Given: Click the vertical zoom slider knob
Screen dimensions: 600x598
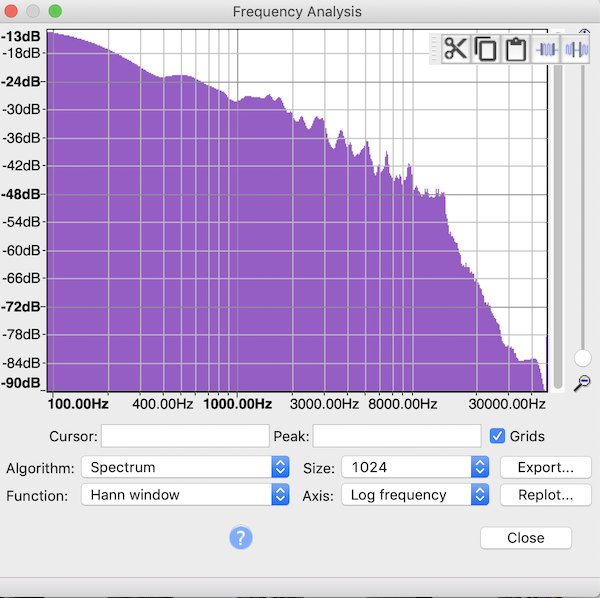Looking at the screenshot, I should click(x=583, y=358).
